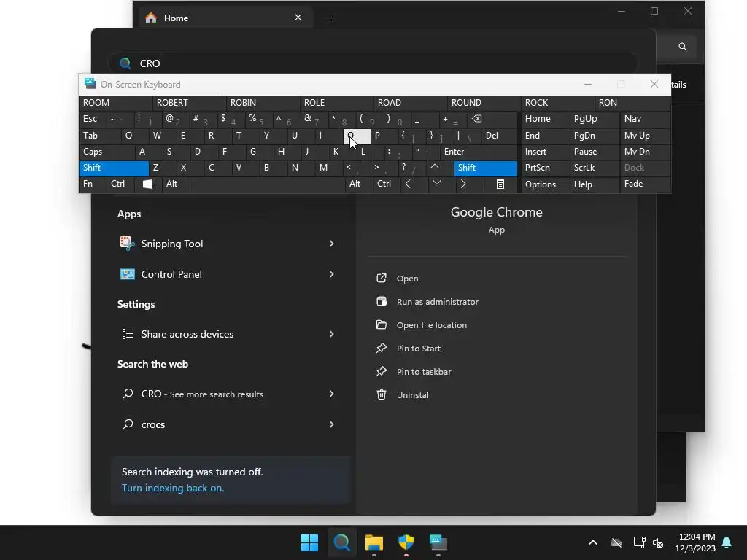The height and width of the screenshot is (560, 747).
Task: Click the Esc key on keyboard
Action: [x=93, y=119]
